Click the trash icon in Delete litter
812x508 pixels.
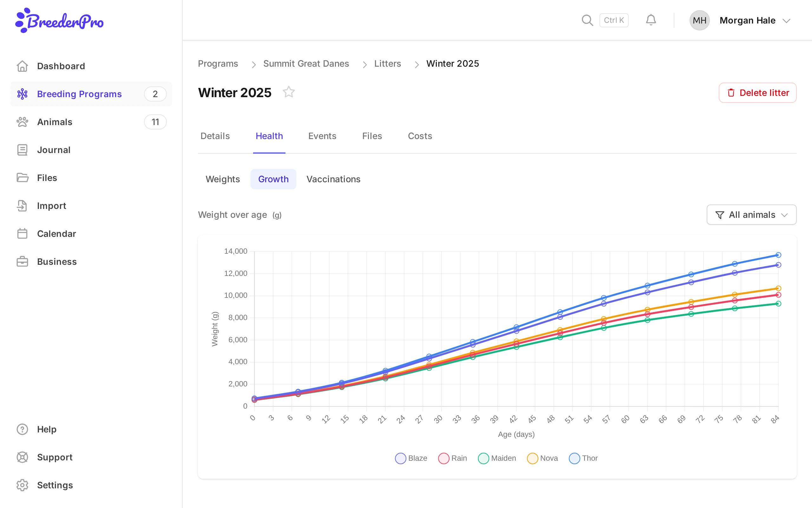[731, 93]
